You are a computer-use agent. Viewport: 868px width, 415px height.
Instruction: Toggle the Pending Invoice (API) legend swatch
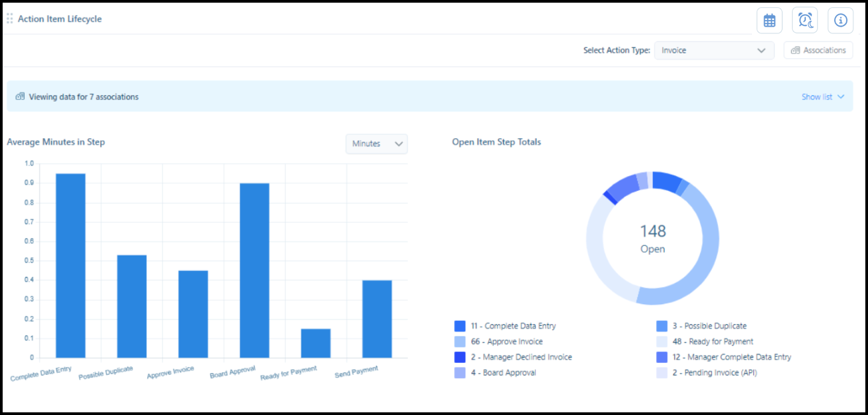[662, 373]
